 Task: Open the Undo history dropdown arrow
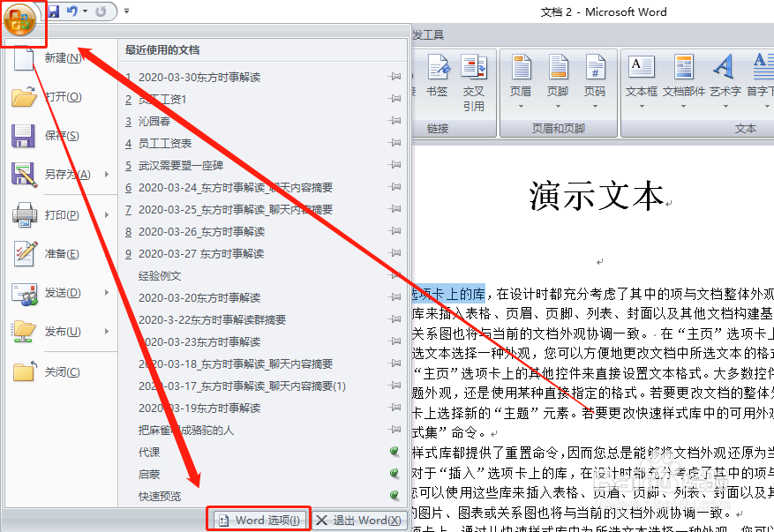click(86, 11)
